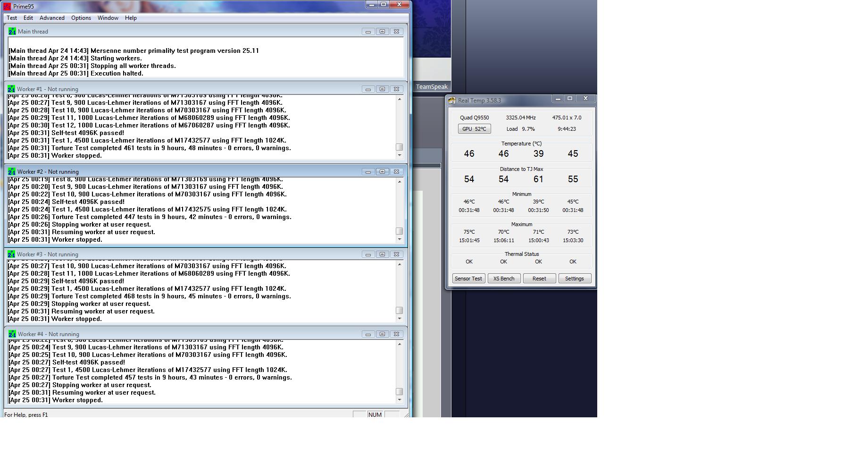The width and height of the screenshot is (868, 465).
Task: Click the Worker #2 scroll up arrow
Action: [x=400, y=182]
